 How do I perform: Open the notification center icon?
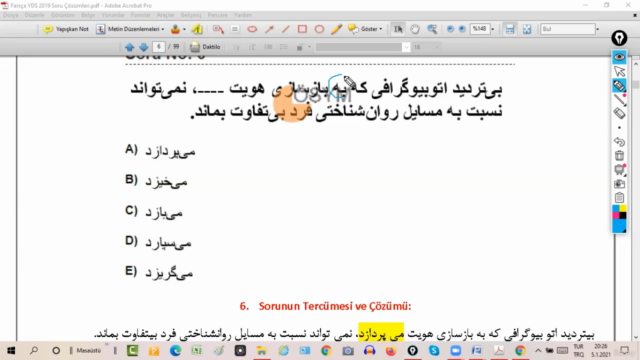coord(624,351)
